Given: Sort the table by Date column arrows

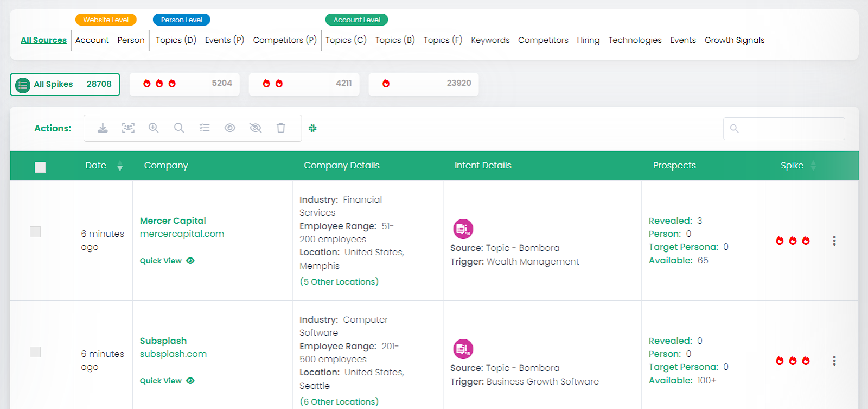Looking at the screenshot, I should [120, 166].
